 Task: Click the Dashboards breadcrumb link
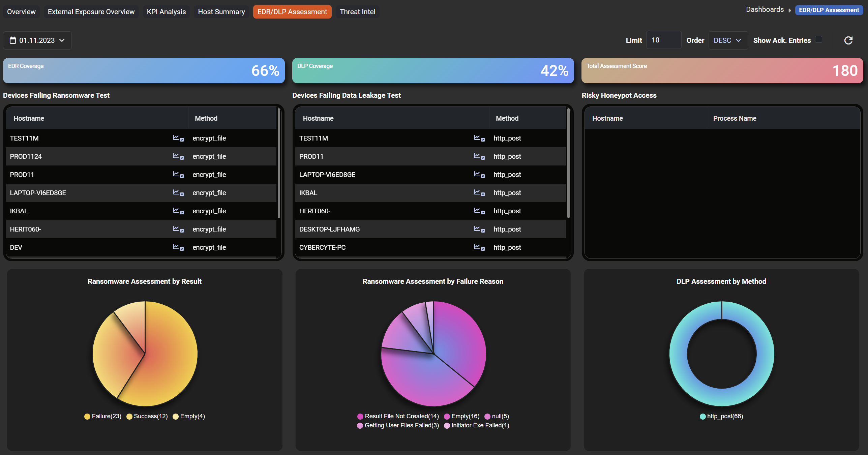[765, 10]
